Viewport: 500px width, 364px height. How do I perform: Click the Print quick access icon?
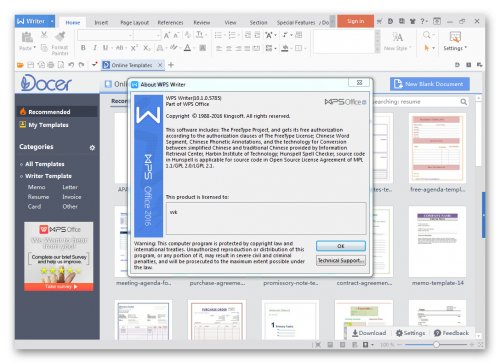point(51,65)
